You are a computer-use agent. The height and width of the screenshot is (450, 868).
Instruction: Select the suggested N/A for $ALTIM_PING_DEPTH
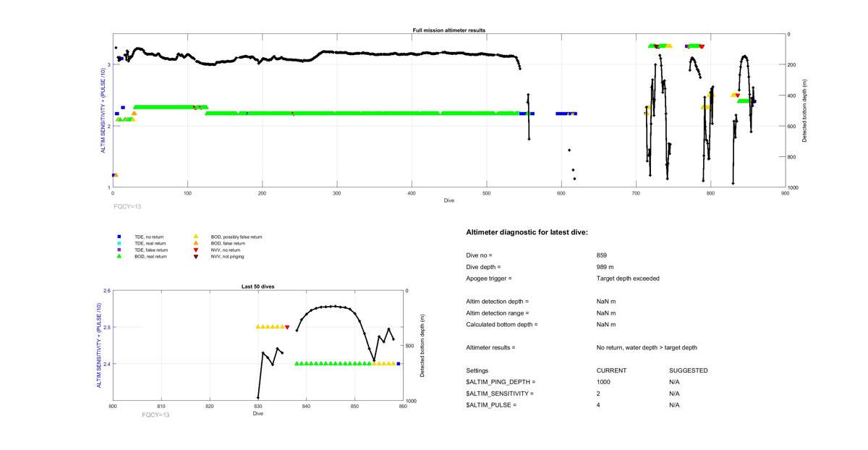pos(675,382)
